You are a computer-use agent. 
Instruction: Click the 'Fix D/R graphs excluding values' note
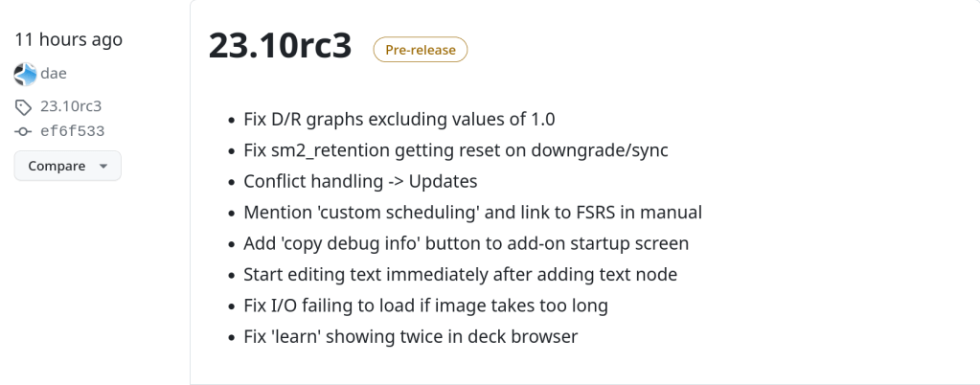click(399, 120)
